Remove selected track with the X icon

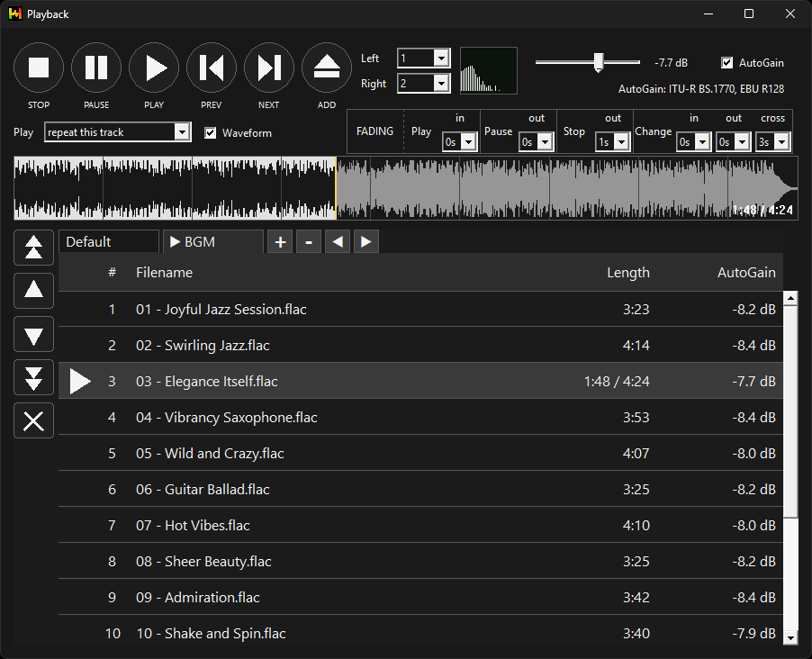tap(33, 420)
